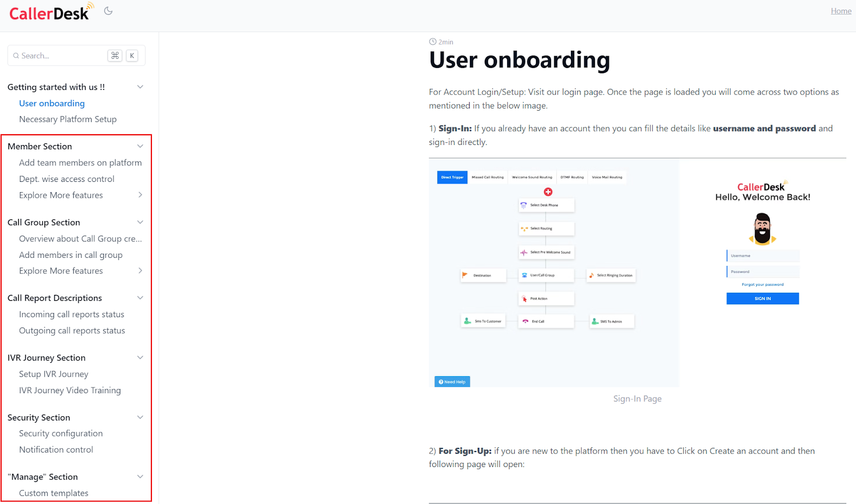Image resolution: width=856 pixels, height=504 pixels.
Task: Click the Command key shortcut icon
Action: click(115, 56)
